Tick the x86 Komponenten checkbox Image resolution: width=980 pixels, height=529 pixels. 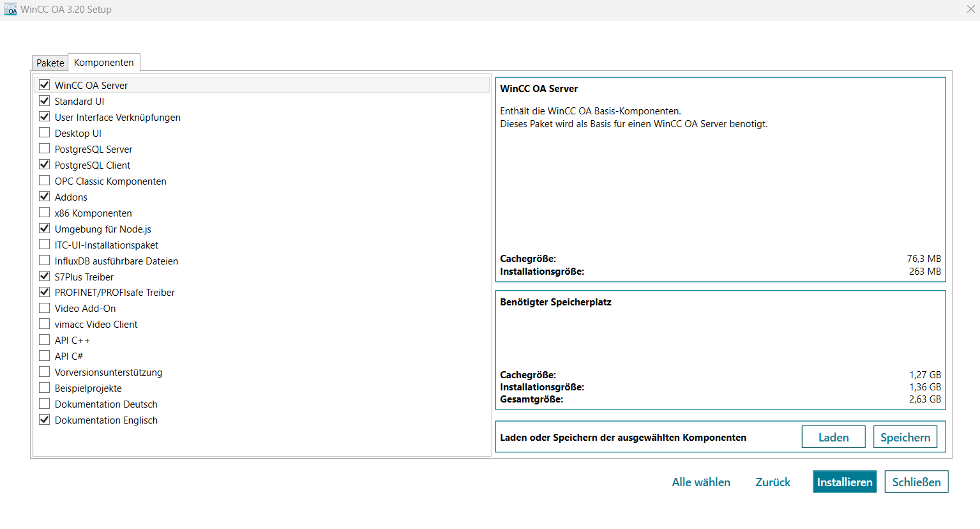click(x=45, y=212)
